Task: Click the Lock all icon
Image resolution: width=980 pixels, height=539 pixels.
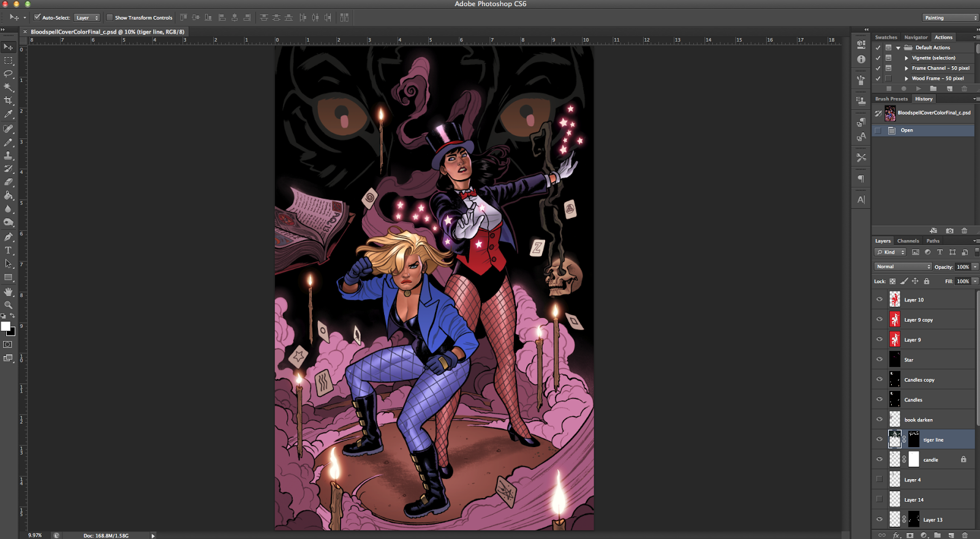Action: 927,281
